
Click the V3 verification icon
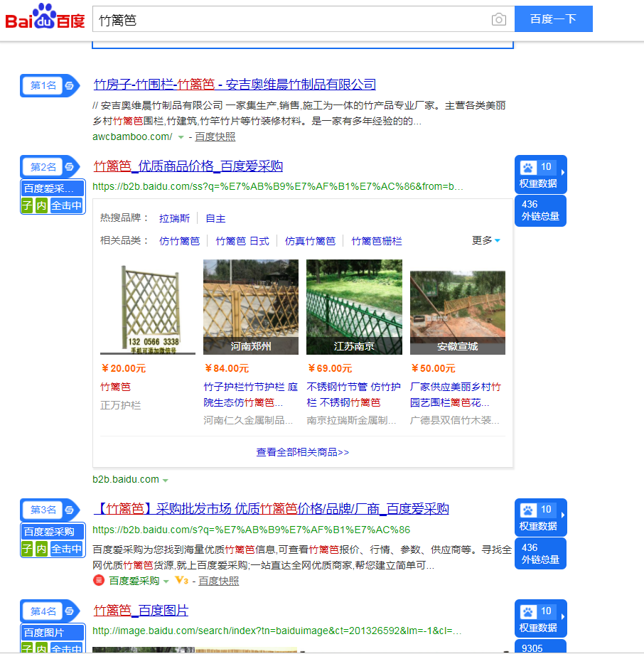pos(181,580)
